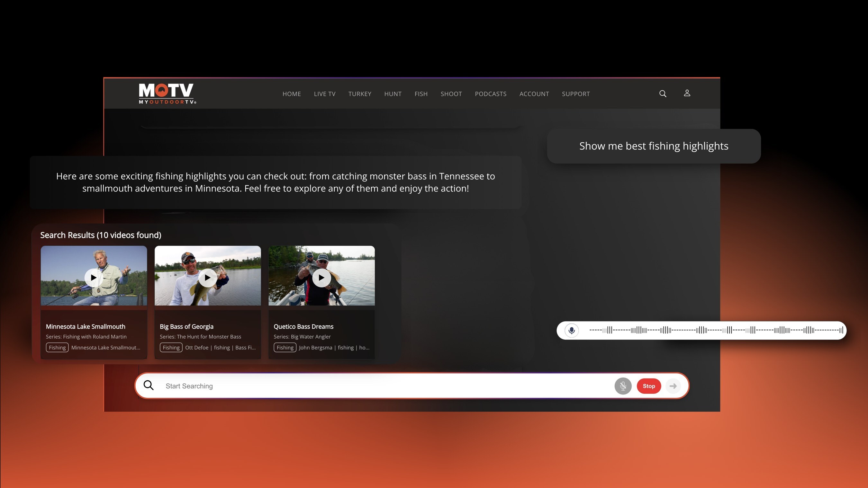Click the MOTV MyOutdoorTV logo
The height and width of the screenshot is (488, 868).
tap(167, 93)
